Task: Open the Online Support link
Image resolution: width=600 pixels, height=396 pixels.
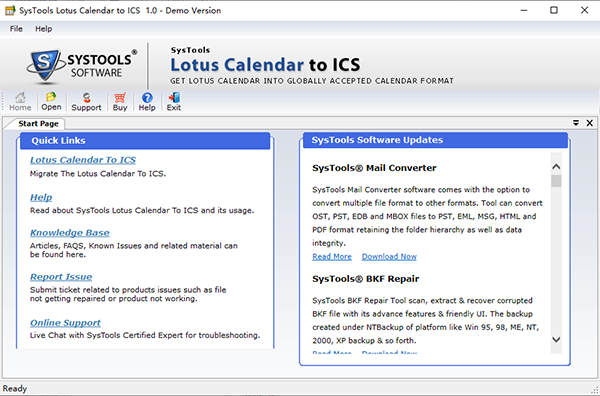Action: tap(65, 323)
